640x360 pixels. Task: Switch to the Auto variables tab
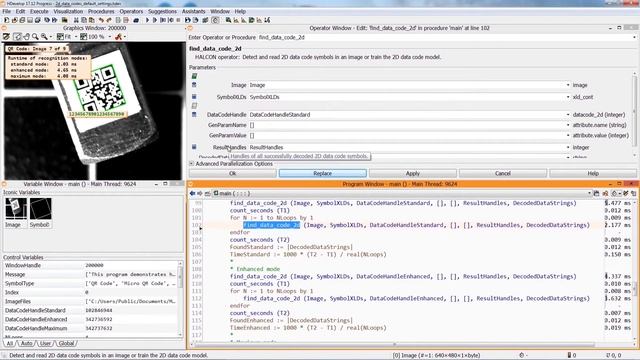tap(26, 343)
